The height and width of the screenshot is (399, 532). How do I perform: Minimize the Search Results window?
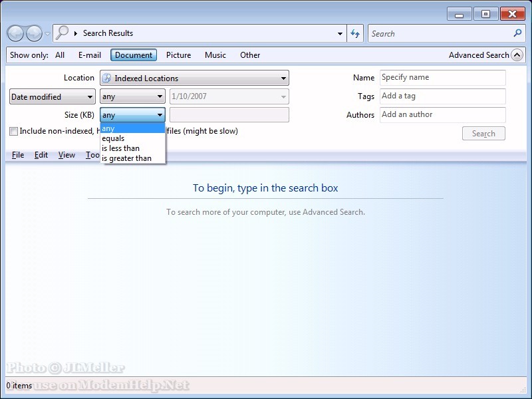tap(460, 14)
